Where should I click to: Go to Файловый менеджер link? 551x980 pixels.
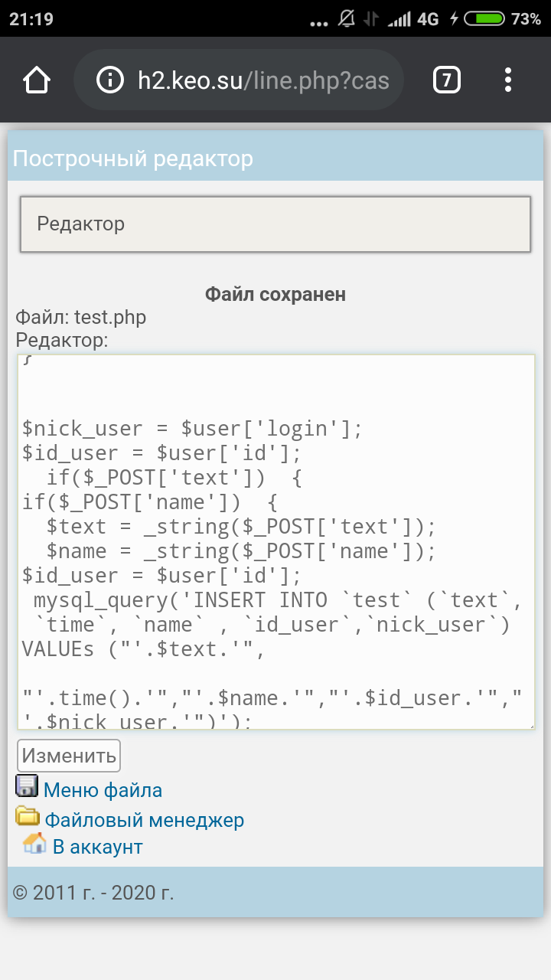(144, 821)
